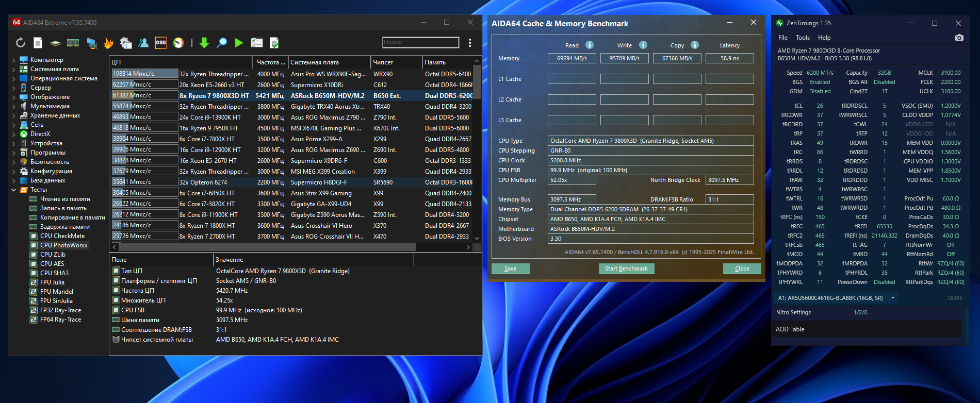Select the Чтение из памяти test
Image resolution: width=980 pixels, height=403 pixels.
(65, 199)
